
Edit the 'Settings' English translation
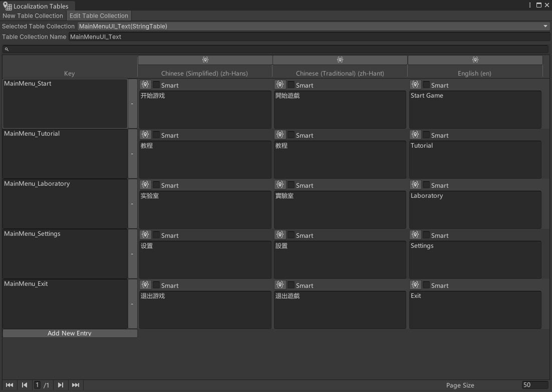(475, 260)
